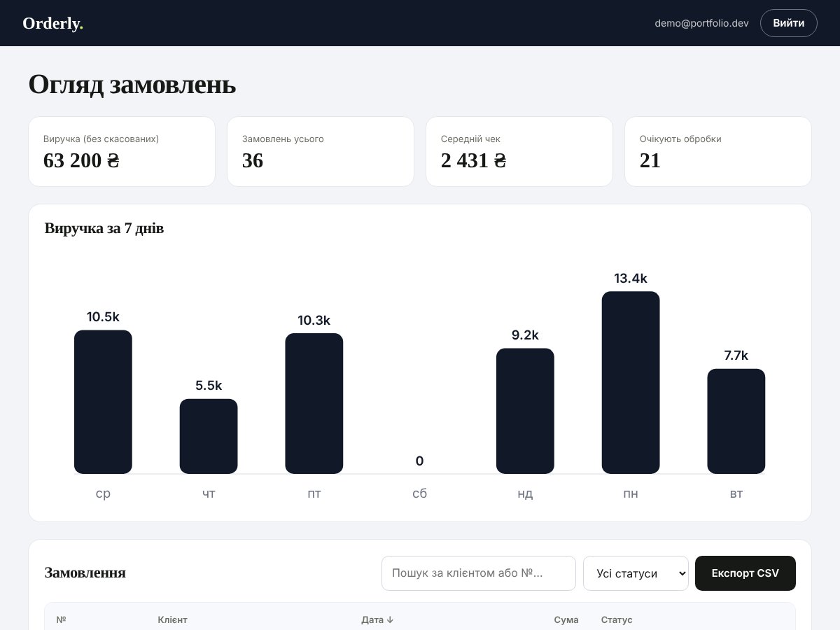Click the Замовлень усього card showing 36
This screenshot has width=840, height=630.
pos(321,152)
